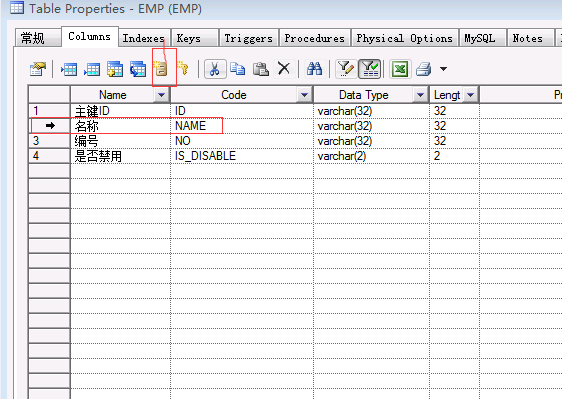This screenshot has width=562, height=399.
Task: Click length cell of the 主键ID row
Action: pos(454,111)
